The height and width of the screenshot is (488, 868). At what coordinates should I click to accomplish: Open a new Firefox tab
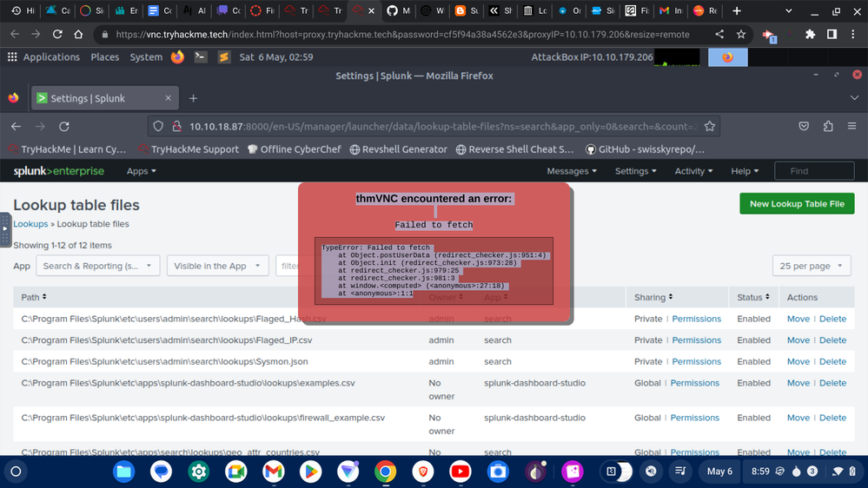tap(193, 98)
